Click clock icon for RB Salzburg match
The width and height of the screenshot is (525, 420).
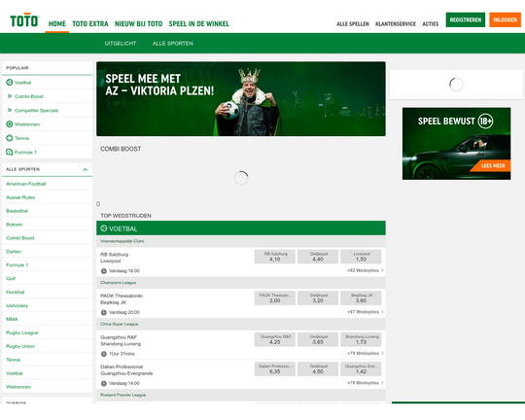pos(104,271)
